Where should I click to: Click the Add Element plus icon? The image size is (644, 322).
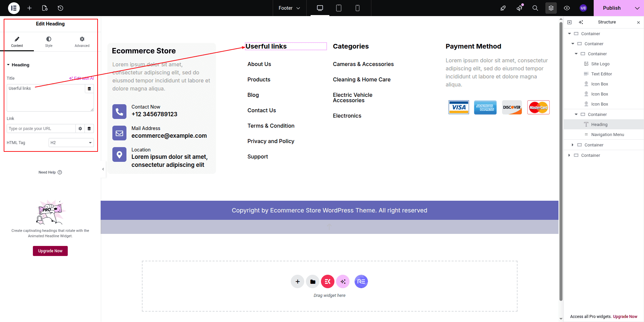pyautogui.click(x=30, y=8)
